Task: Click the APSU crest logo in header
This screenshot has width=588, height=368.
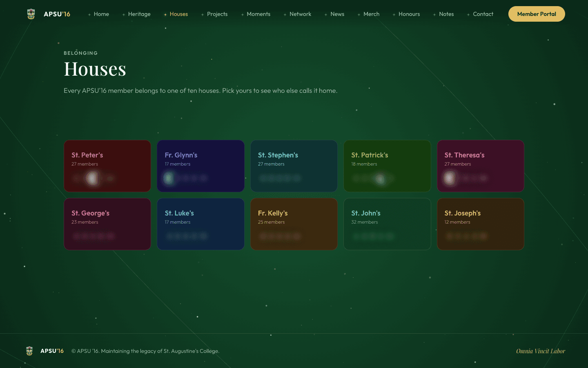Action: (31, 14)
